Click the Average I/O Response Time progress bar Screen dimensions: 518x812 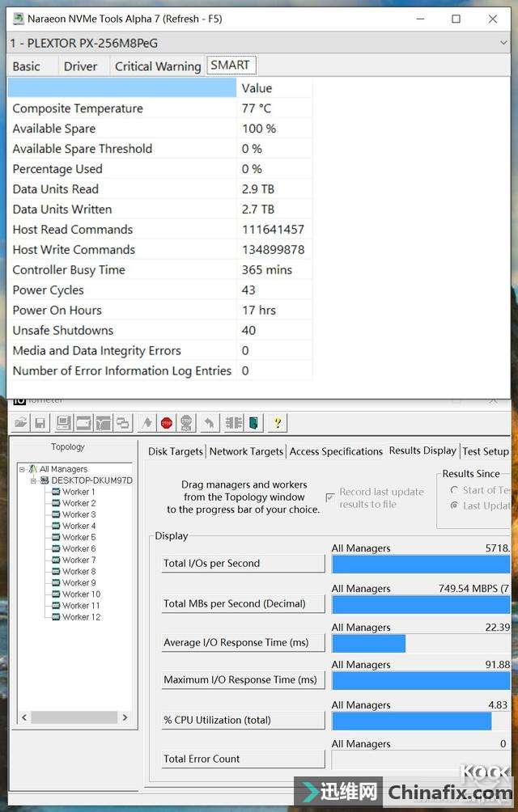coord(421,644)
